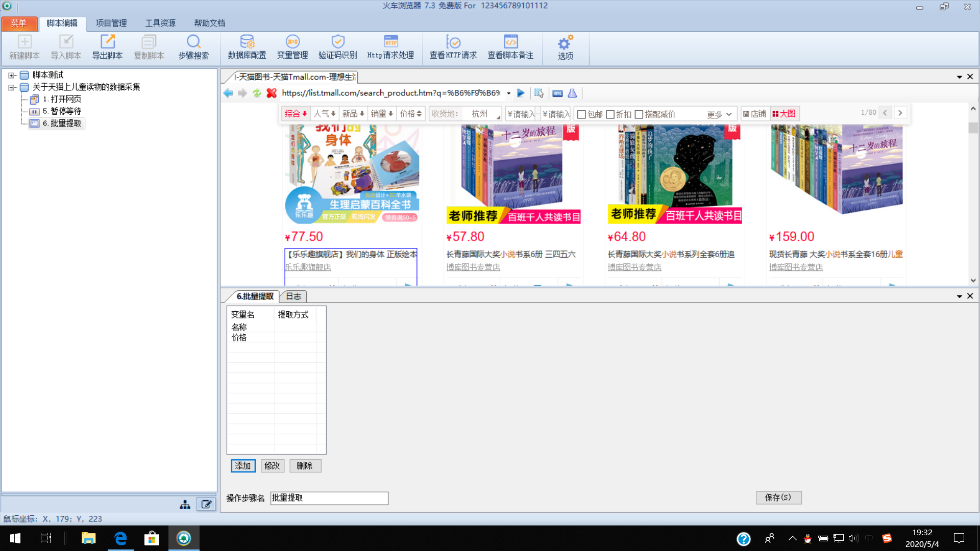Click the green refresh page icon

pyautogui.click(x=257, y=93)
